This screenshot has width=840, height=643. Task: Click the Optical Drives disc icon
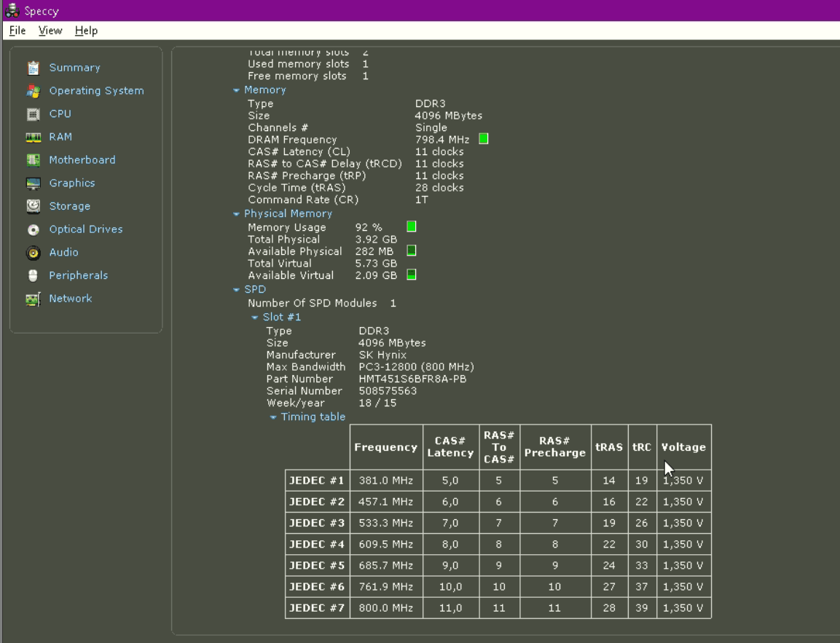click(33, 229)
